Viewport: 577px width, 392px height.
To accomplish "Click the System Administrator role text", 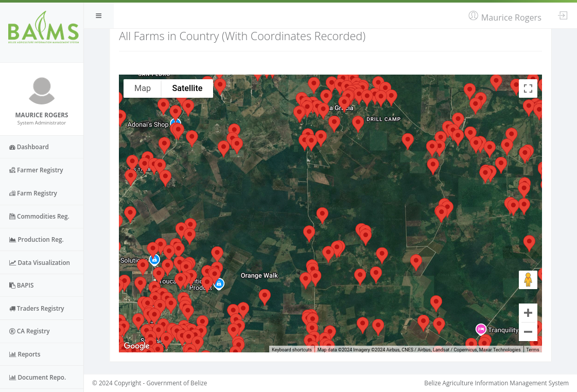I will click(42, 123).
